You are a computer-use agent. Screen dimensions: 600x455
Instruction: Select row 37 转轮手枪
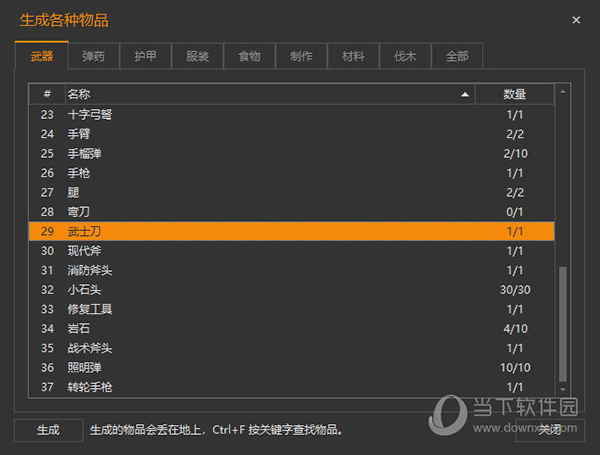pos(292,387)
